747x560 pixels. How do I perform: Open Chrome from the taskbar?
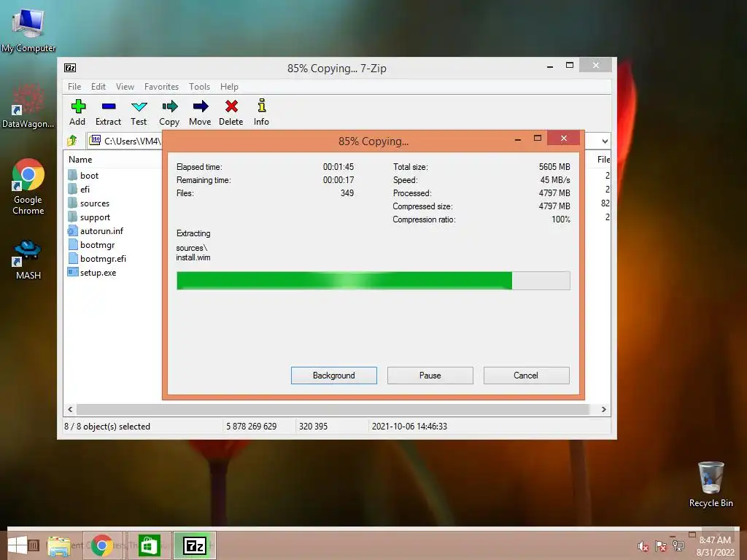pyautogui.click(x=101, y=545)
